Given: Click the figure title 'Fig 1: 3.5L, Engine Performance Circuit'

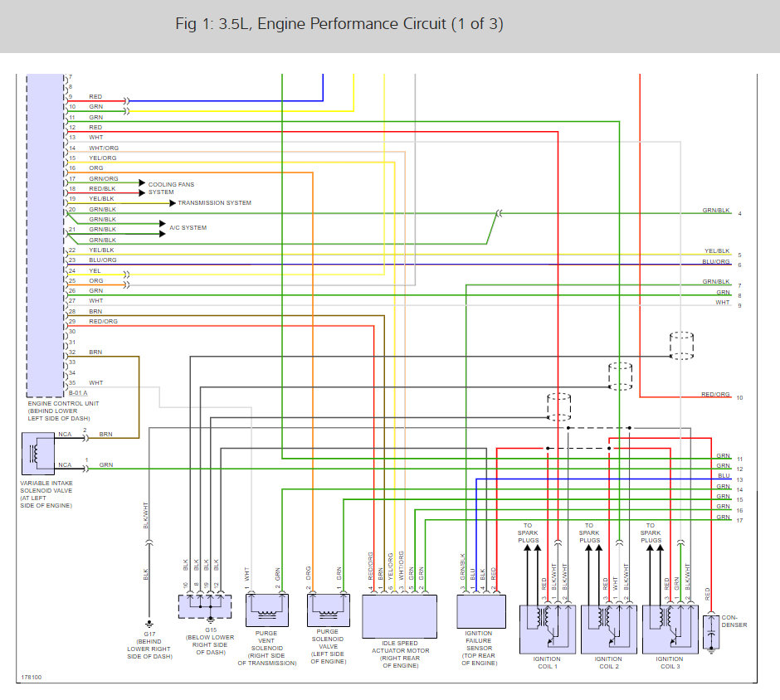Looking at the screenshot, I should coord(339,24).
